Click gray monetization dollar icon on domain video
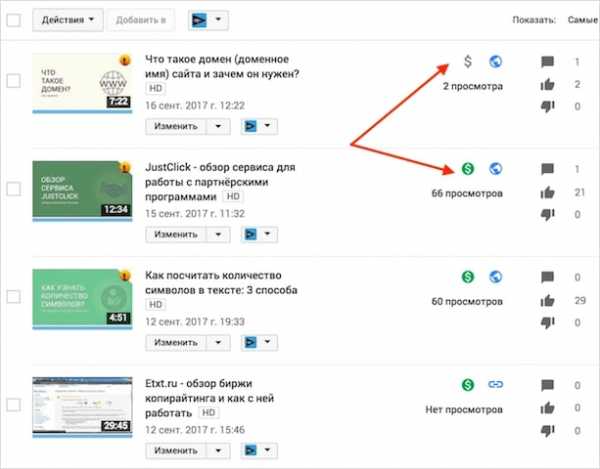Viewport: 600px width, 469px height. [x=467, y=62]
